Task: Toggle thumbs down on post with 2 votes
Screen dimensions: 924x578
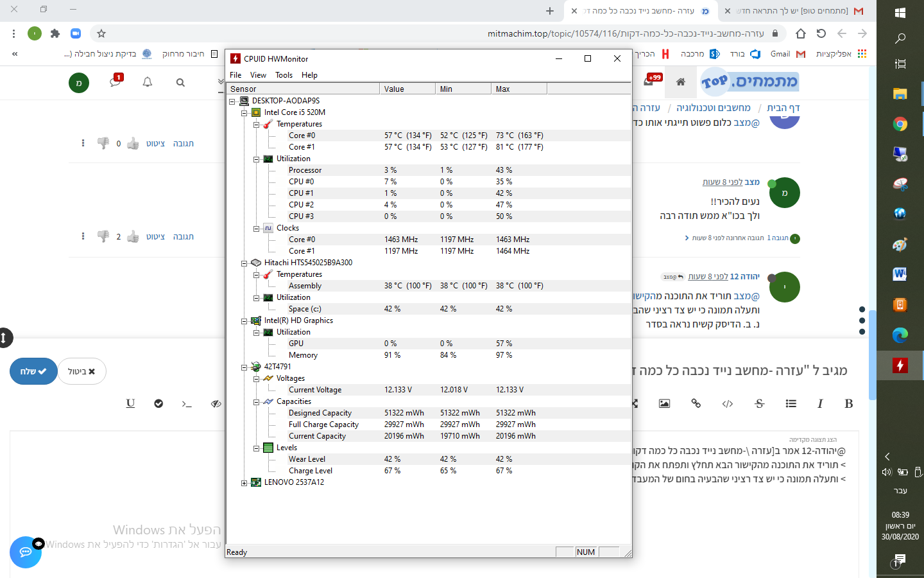Action: 103,236
